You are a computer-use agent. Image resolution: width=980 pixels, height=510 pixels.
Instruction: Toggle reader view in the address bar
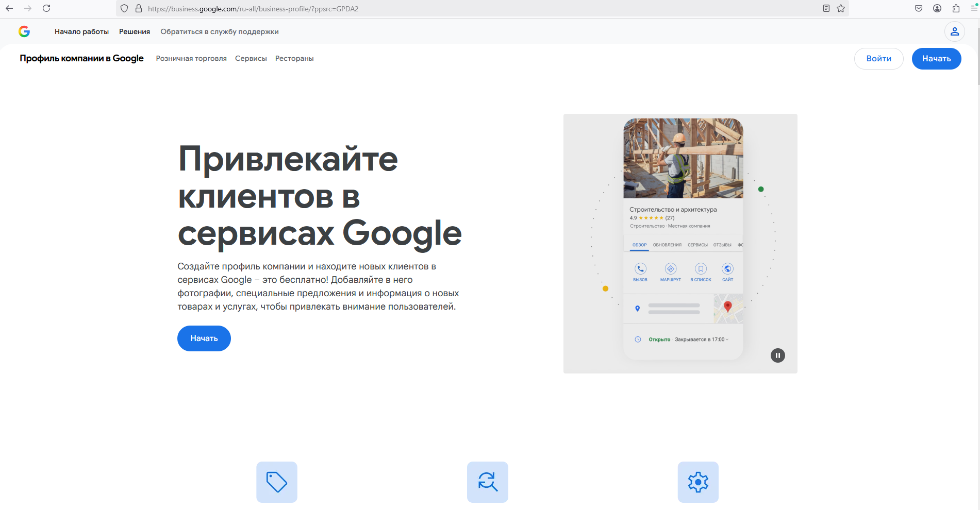point(826,8)
